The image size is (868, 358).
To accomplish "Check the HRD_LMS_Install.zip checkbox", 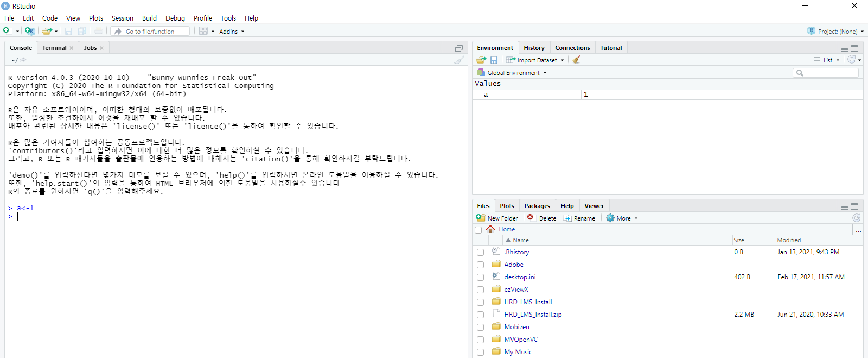I will 480,315.
